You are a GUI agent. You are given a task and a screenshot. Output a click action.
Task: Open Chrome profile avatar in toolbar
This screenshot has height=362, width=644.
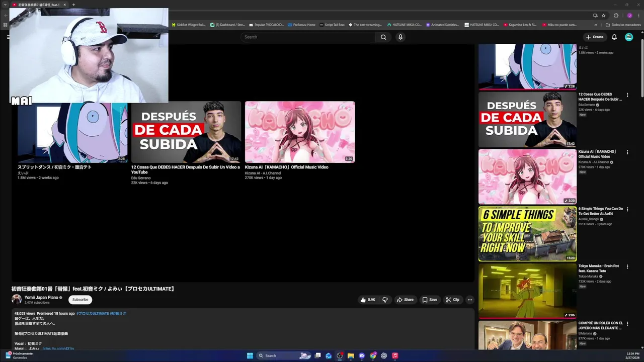coord(629,15)
